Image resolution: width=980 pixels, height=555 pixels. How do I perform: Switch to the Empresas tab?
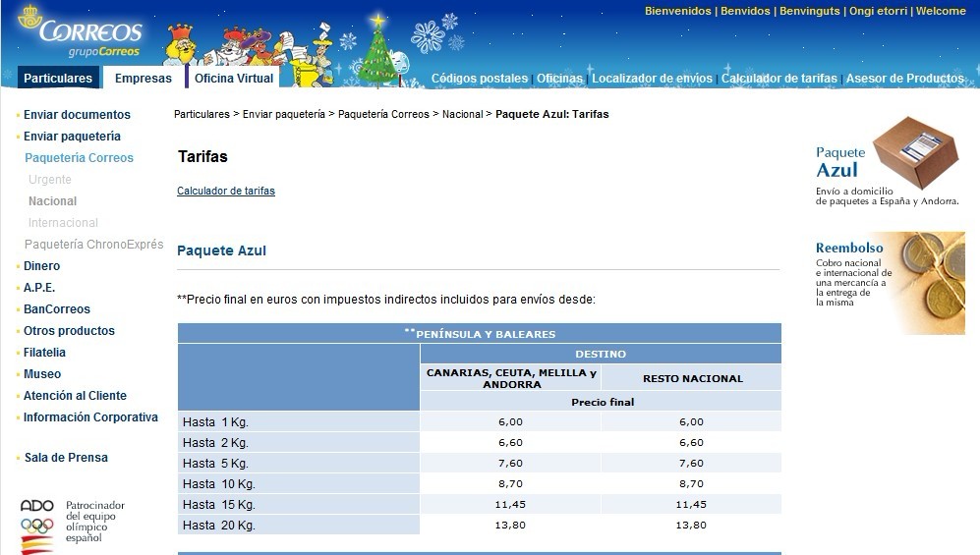pos(144,78)
